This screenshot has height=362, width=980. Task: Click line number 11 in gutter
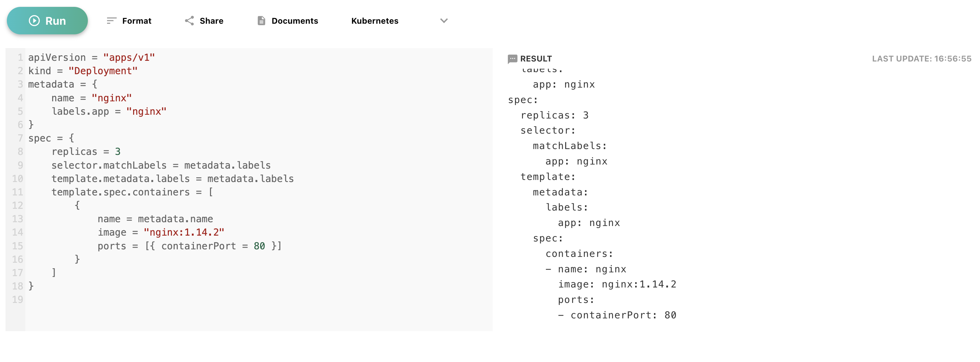[x=17, y=192]
